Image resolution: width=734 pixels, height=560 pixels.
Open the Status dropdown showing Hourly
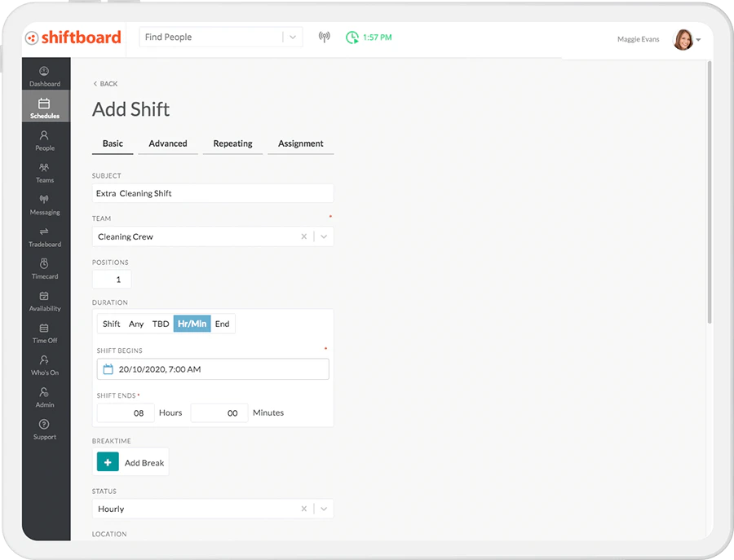tap(323, 509)
